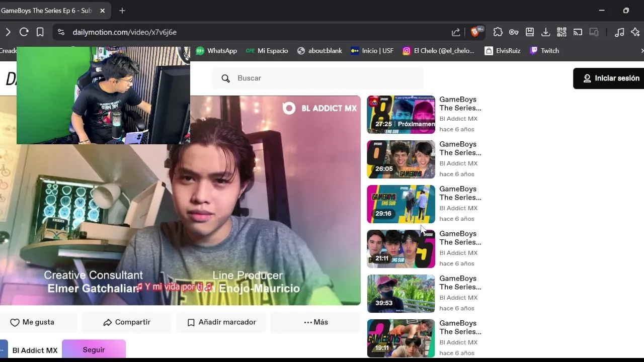The width and height of the screenshot is (644, 362).
Task: Open the 21:11 video thumbnail
Action: [401, 249]
